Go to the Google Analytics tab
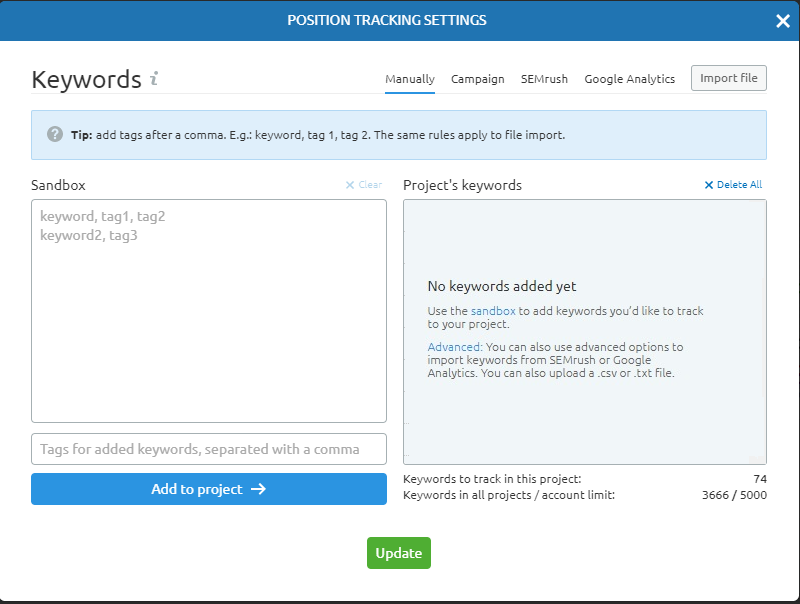The width and height of the screenshot is (800, 604). click(629, 79)
